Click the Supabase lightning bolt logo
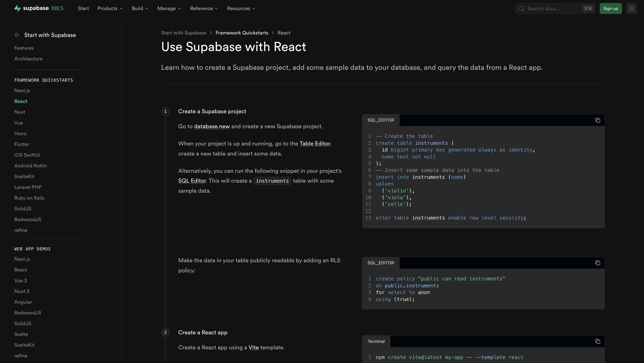Image resolution: width=644 pixels, height=363 pixels. click(x=17, y=9)
